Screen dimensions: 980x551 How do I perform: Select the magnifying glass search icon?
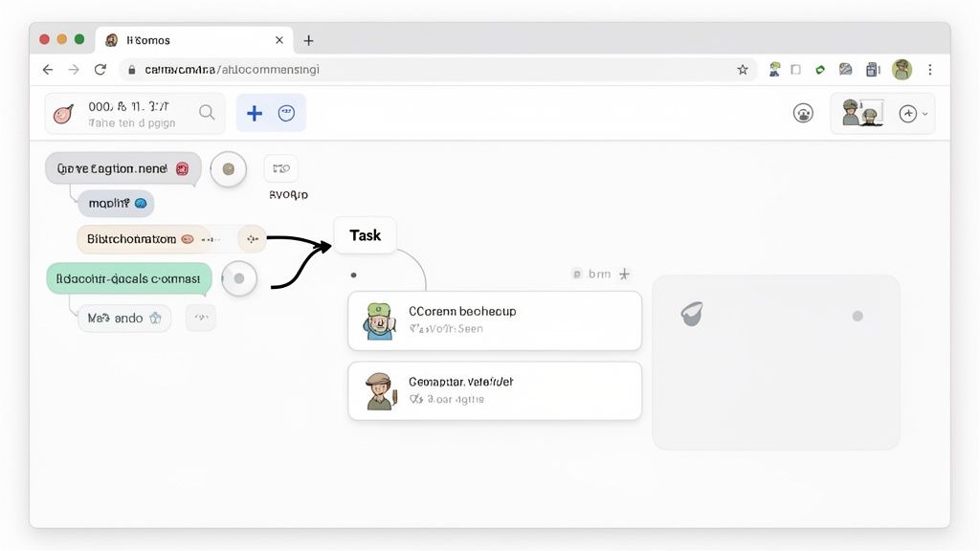[x=206, y=112]
